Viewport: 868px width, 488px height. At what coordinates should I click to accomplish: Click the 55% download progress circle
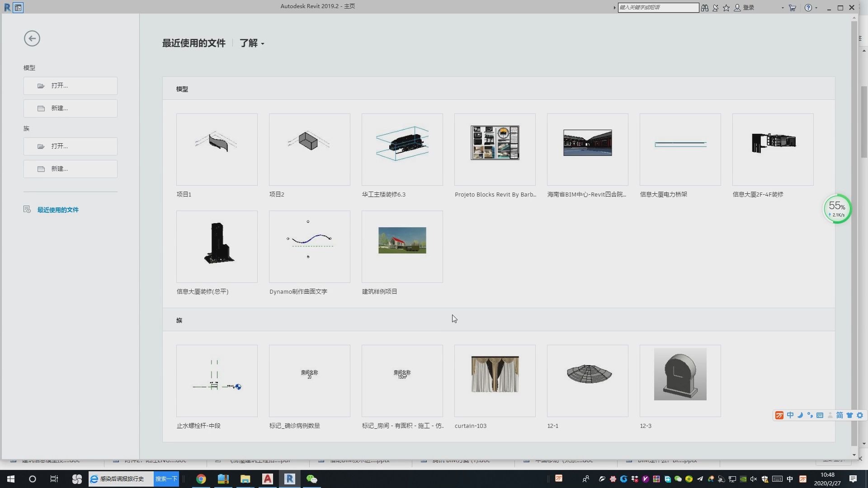[x=837, y=208]
